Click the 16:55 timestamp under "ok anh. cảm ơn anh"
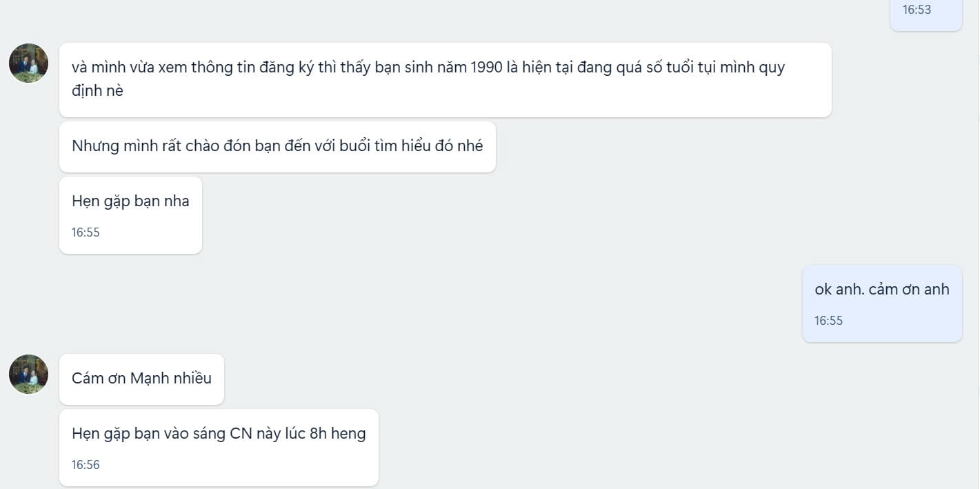Screen dimensions: 980x489 click(x=828, y=321)
